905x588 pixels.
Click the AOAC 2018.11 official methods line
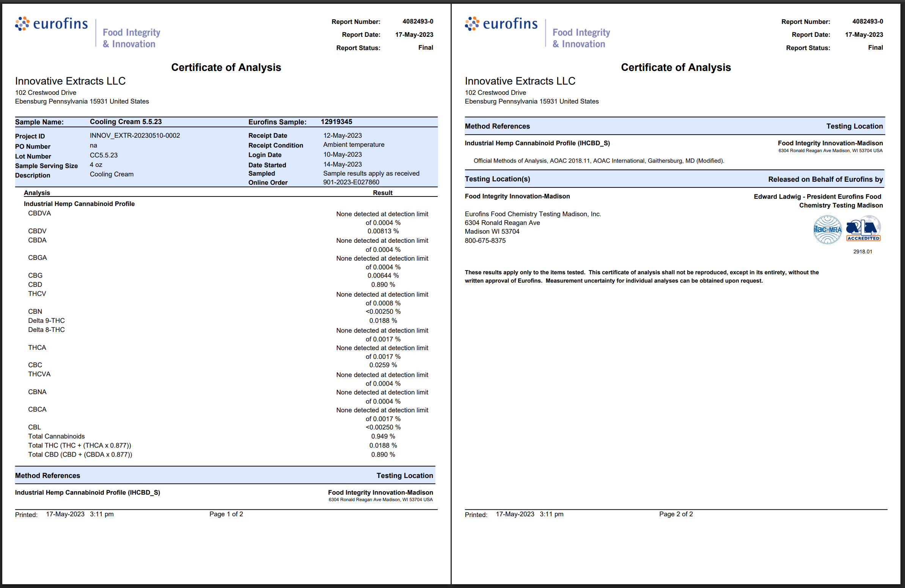(599, 161)
